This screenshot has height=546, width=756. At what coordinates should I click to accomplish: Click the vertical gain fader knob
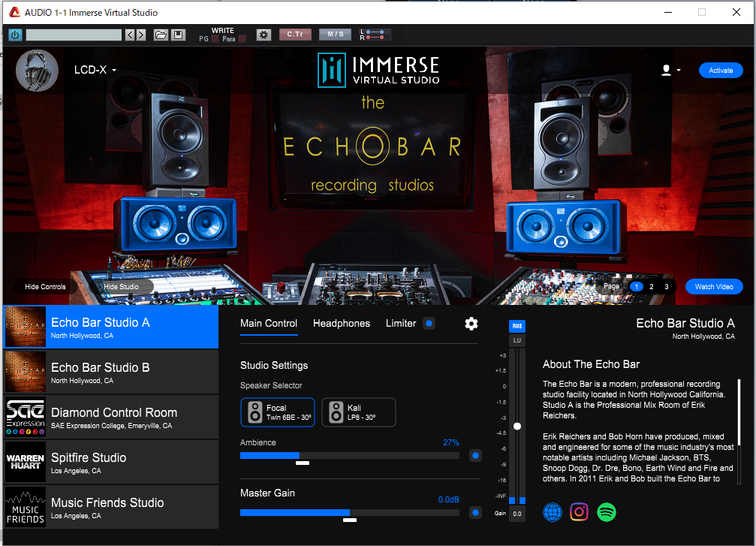pyautogui.click(x=517, y=427)
